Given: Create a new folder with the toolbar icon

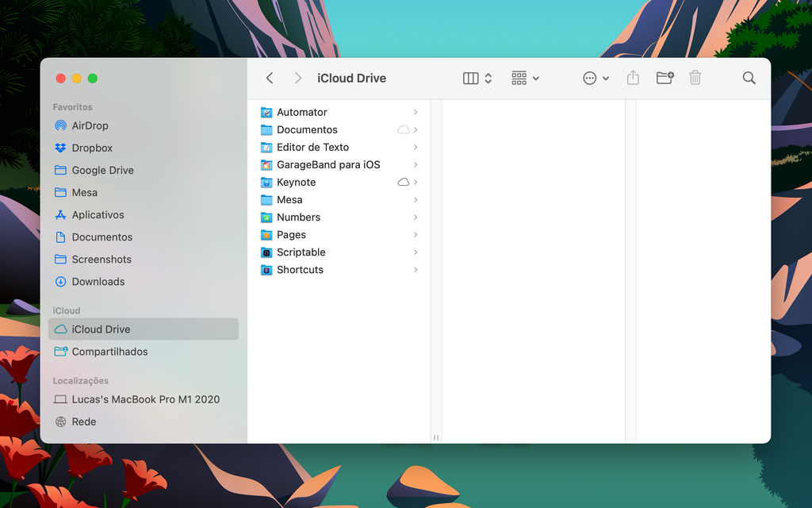Looking at the screenshot, I should click(x=665, y=79).
